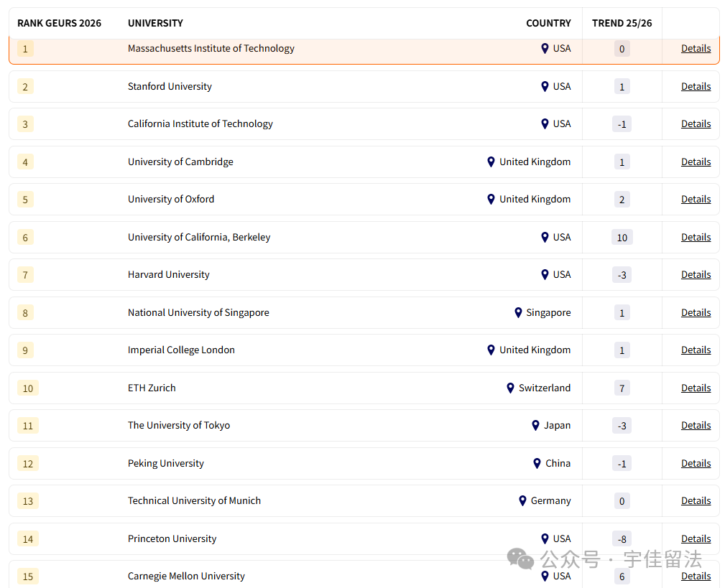Open ETH Zurich Details link
Image resolution: width=725 pixels, height=588 pixels.
696,388
